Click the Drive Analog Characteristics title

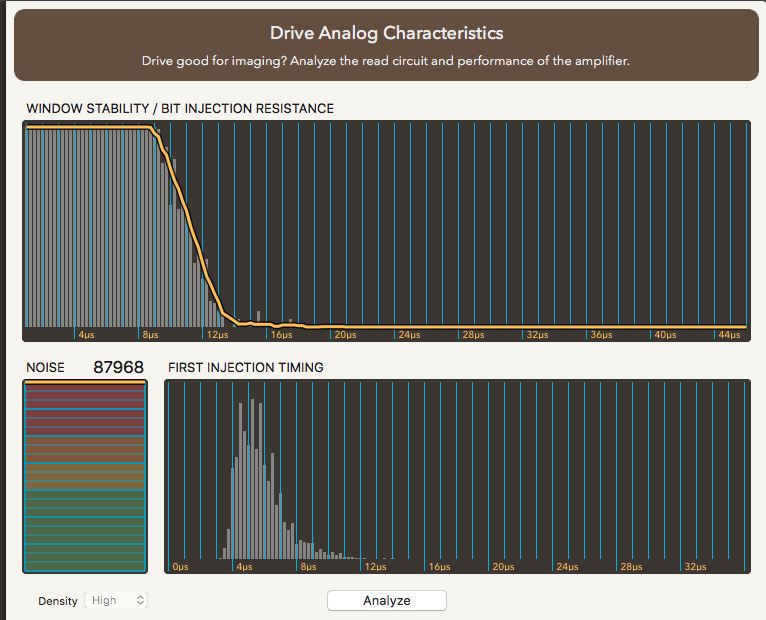click(386, 35)
